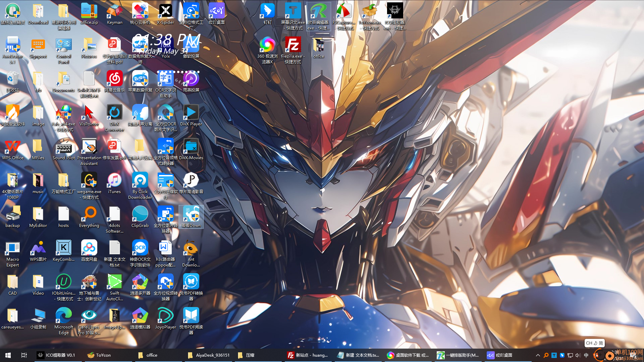Open MyEditor folder icon
Screen dimensions: 644x362
(38, 217)
